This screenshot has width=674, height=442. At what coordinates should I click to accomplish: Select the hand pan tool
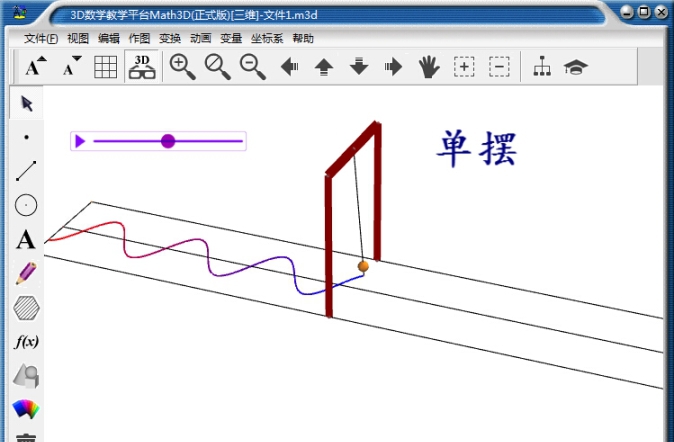click(429, 67)
